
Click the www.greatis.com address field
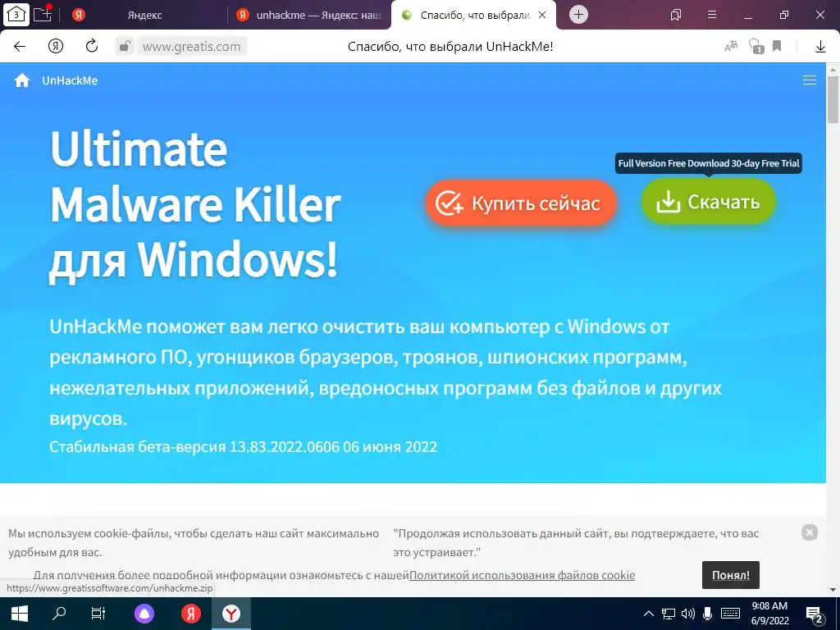click(192, 47)
